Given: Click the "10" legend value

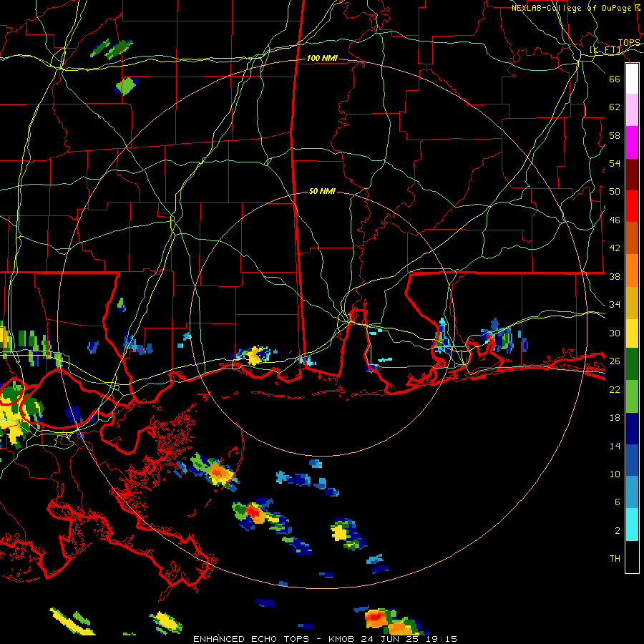Looking at the screenshot, I should (615, 474).
